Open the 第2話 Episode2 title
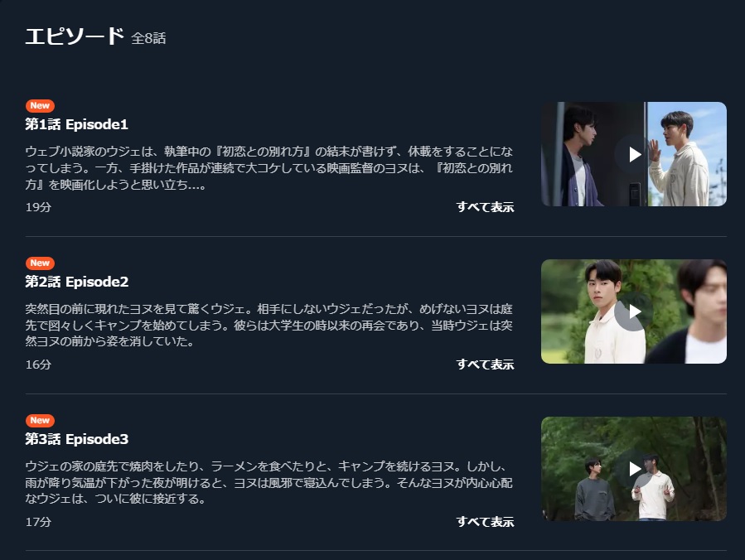This screenshot has width=745, height=560. pos(76,282)
